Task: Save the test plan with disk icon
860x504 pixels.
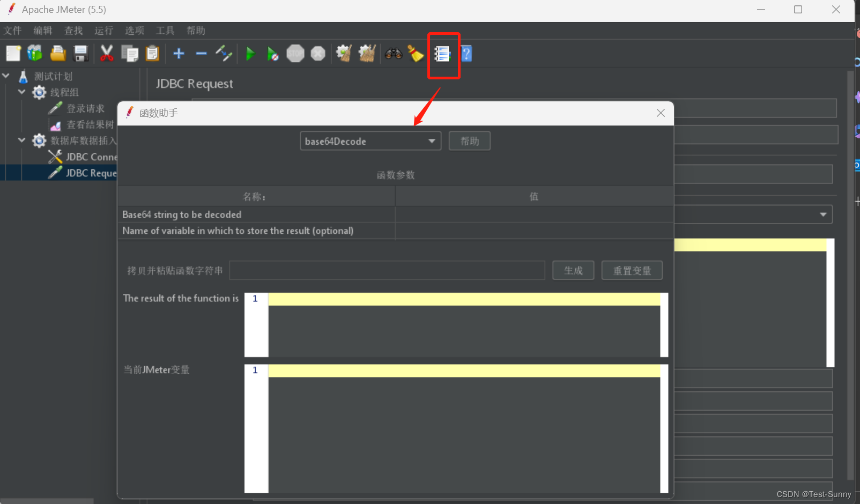Action: [x=80, y=54]
